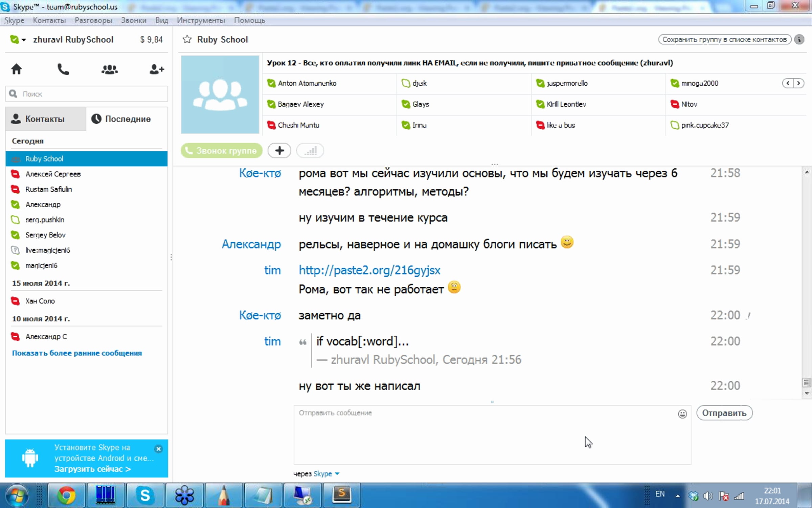
Task: Click Сохранить группу в списке контактов button
Action: [724, 40]
